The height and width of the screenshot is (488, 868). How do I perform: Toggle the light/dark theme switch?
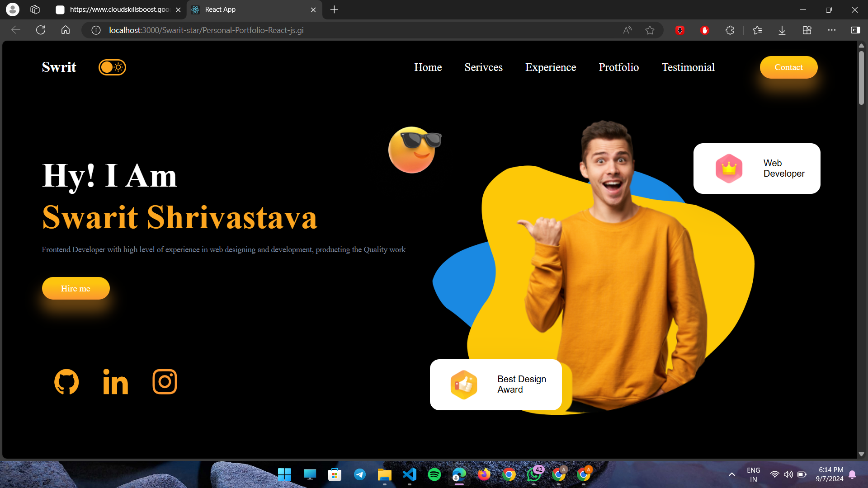click(x=112, y=67)
